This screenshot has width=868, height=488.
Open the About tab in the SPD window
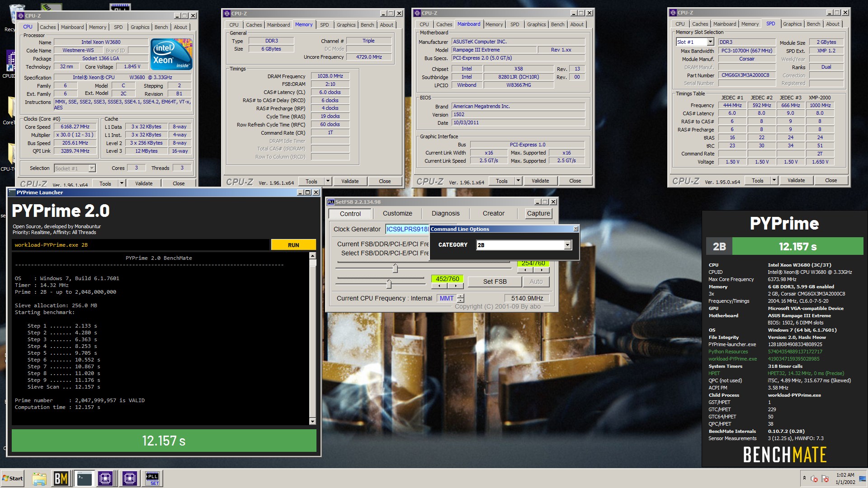[x=833, y=24]
